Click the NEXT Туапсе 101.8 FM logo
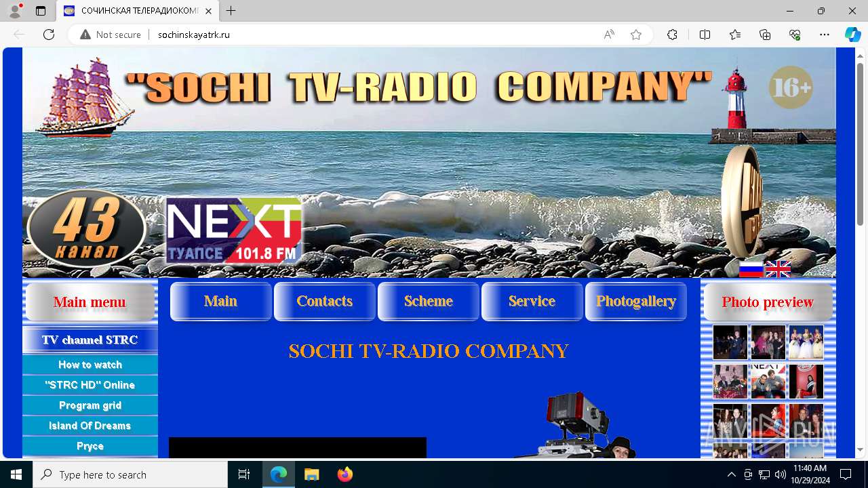Viewport: 868px width, 488px height. point(234,230)
